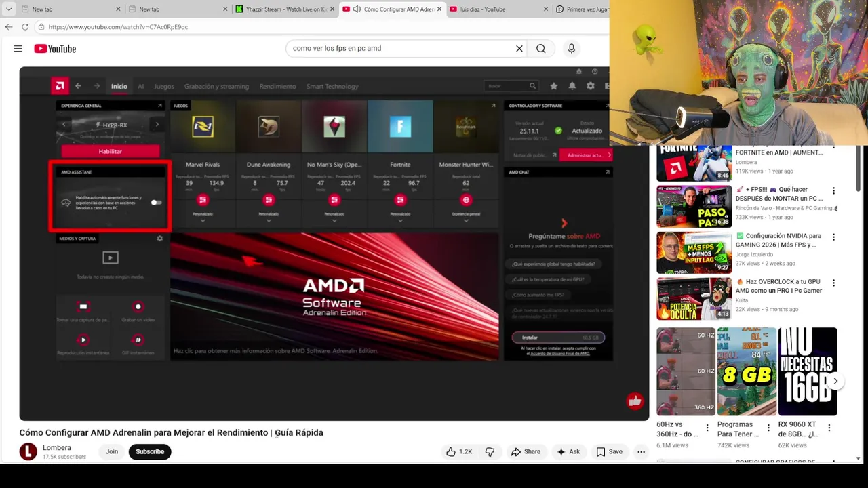Screen dimensions: 868x488
Task: Share the video
Action: (x=526, y=452)
